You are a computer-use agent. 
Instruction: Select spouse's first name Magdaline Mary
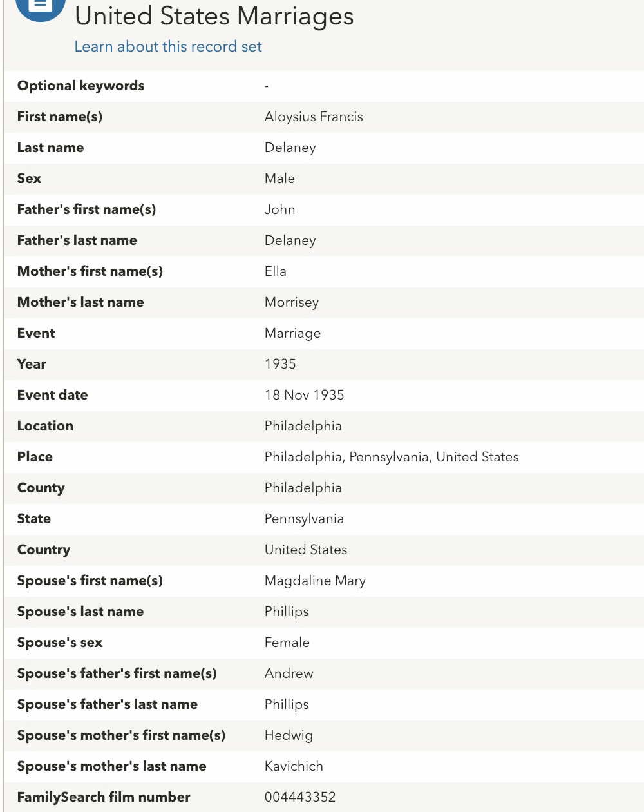(315, 581)
